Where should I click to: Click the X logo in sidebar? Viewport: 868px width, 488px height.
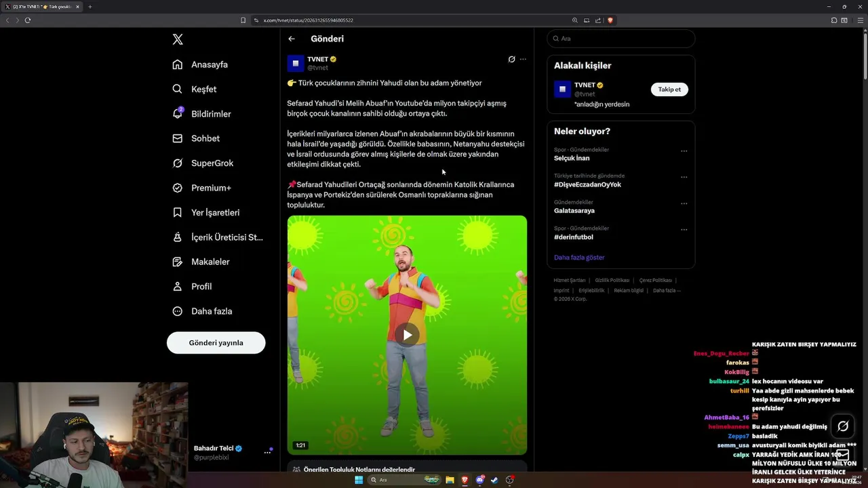tap(178, 39)
